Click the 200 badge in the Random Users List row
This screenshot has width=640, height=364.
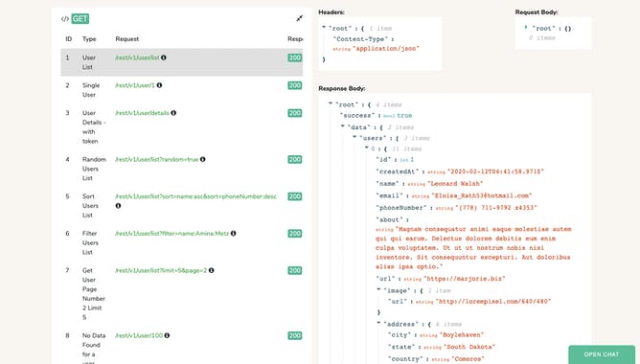[x=295, y=159]
